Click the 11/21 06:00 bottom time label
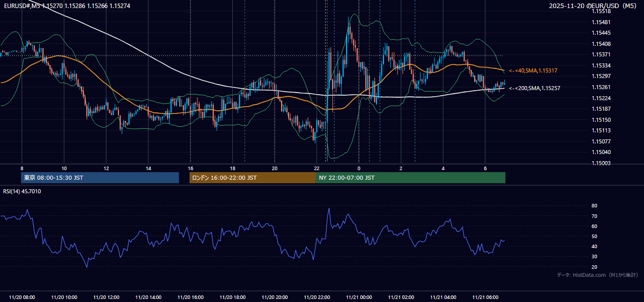This screenshot has width=644, height=302. [485, 297]
